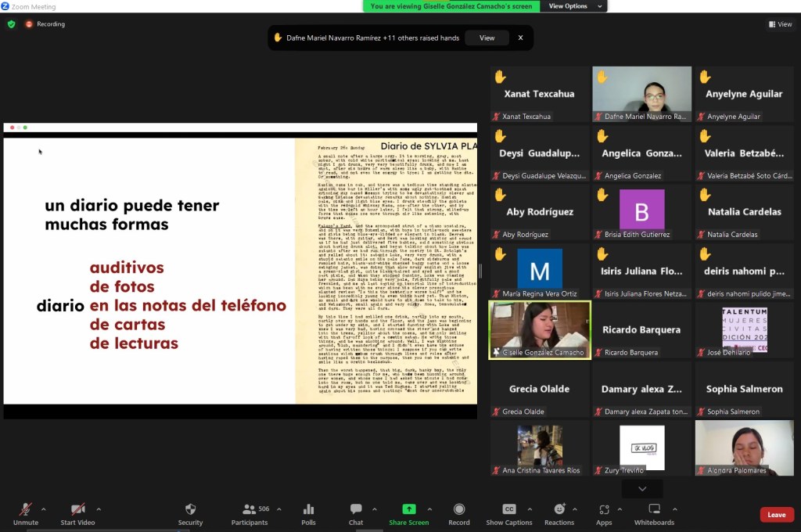This screenshot has height=532, width=801.
Task: Expand video options arrow beside Start Video
Action: 98,509
